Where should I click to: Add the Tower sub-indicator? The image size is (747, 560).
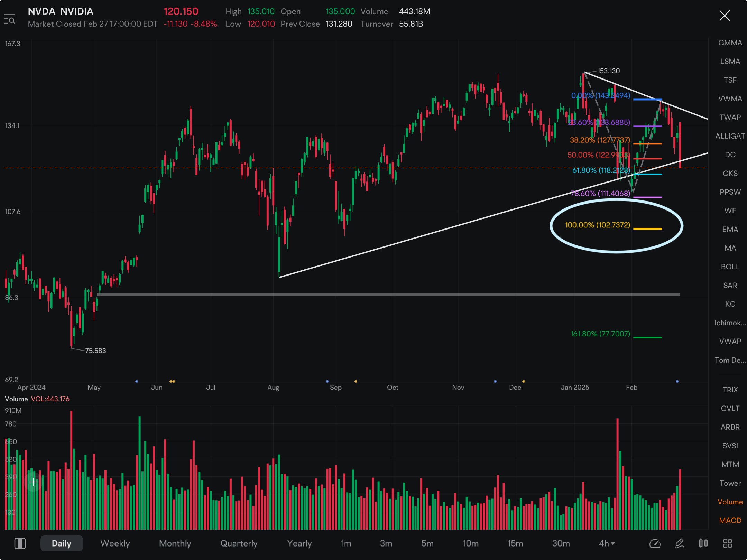(730, 483)
